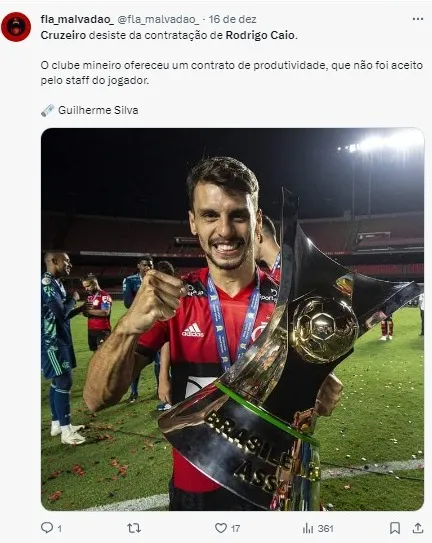432x543 pixels.
Task: Open the @fla_malvadao_ handle link
Action: click(x=158, y=19)
